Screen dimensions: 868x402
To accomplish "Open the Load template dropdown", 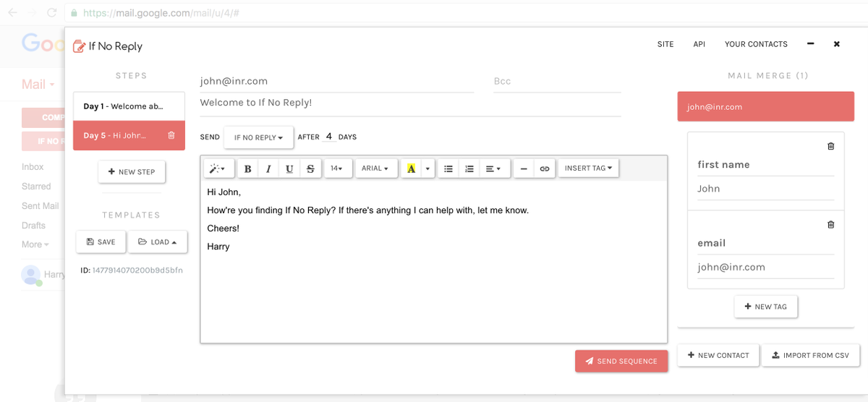I will (158, 242).
